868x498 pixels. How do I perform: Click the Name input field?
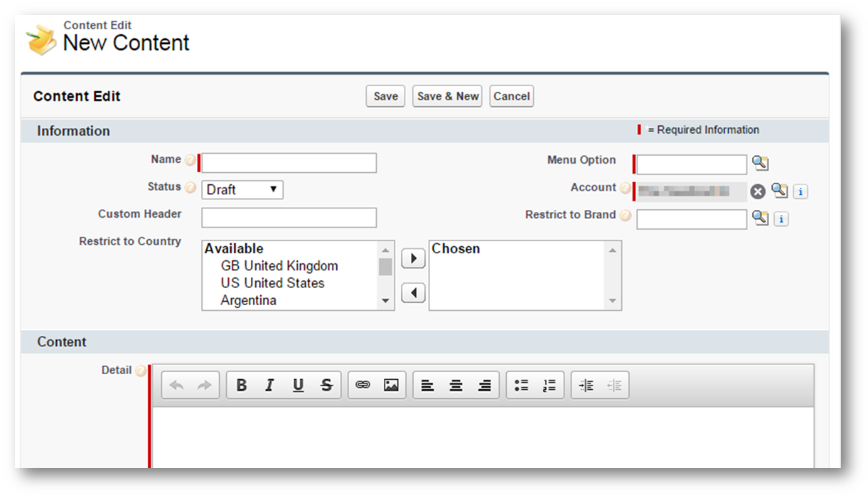tap(289, 163)
